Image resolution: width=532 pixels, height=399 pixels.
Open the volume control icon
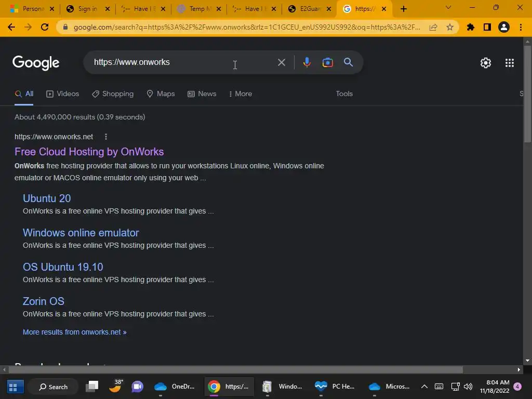[468, 387]
